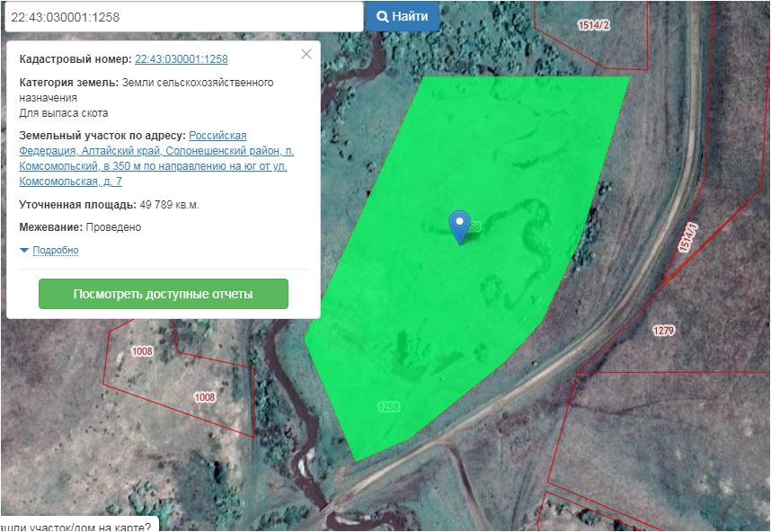Viewport: 771px width, 532px height.
Task: Select the rotated parcel label 1514/1
Action: click(688, 237)
